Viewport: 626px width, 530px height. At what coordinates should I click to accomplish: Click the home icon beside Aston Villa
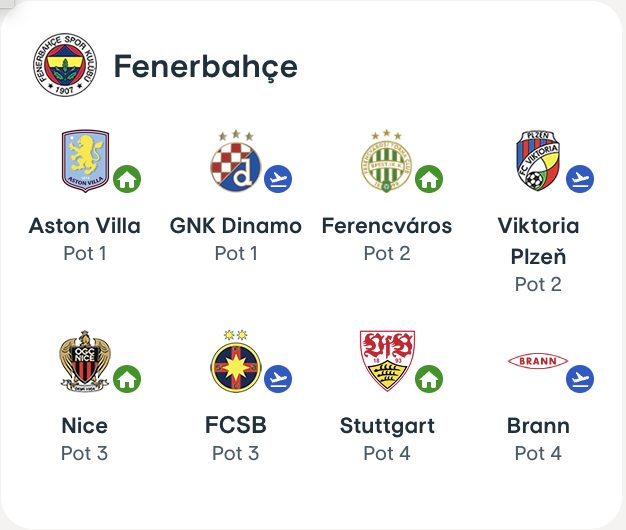[x=127, y=179]
